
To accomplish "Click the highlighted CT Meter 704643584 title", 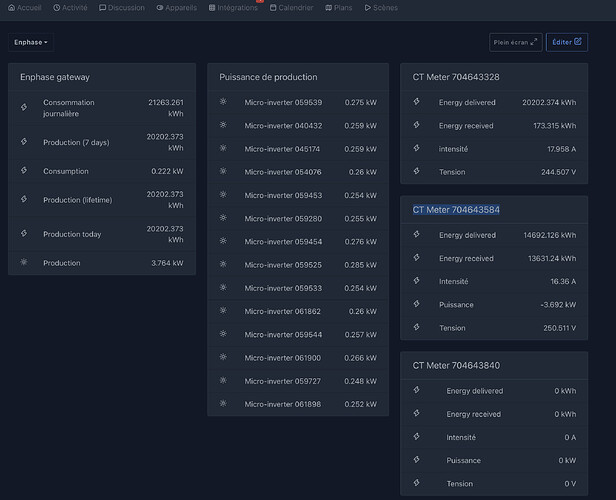I will click(x=456, y=210).
